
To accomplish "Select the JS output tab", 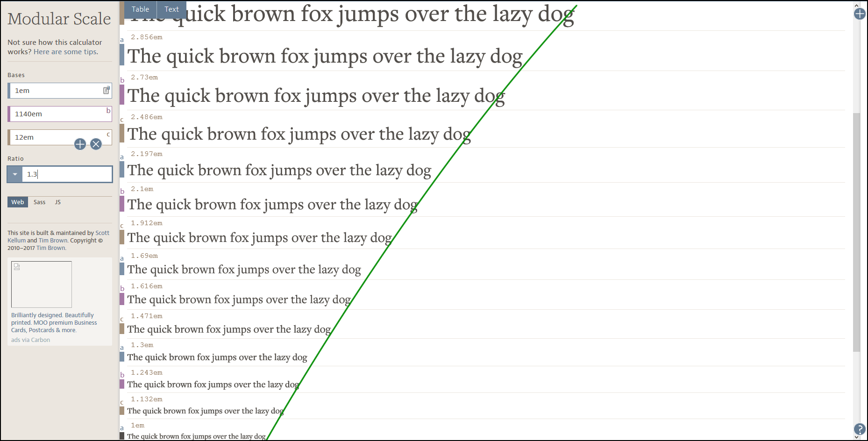I will [58, 202].
